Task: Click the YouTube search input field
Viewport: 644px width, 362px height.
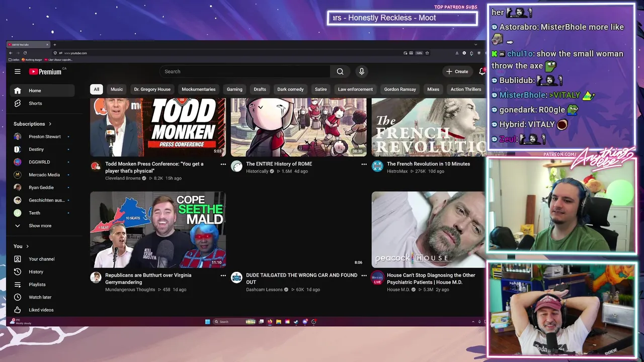Action: (245, 71)
